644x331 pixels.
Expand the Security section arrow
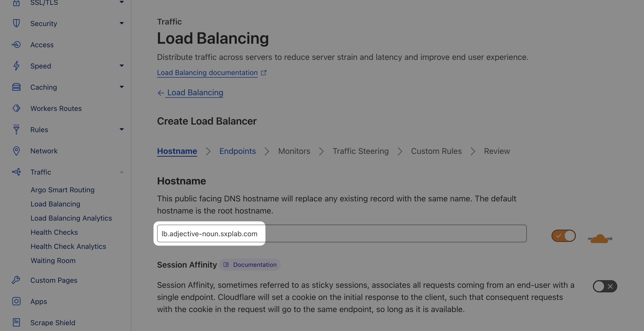pyautogui.click(x=122, y=23)
